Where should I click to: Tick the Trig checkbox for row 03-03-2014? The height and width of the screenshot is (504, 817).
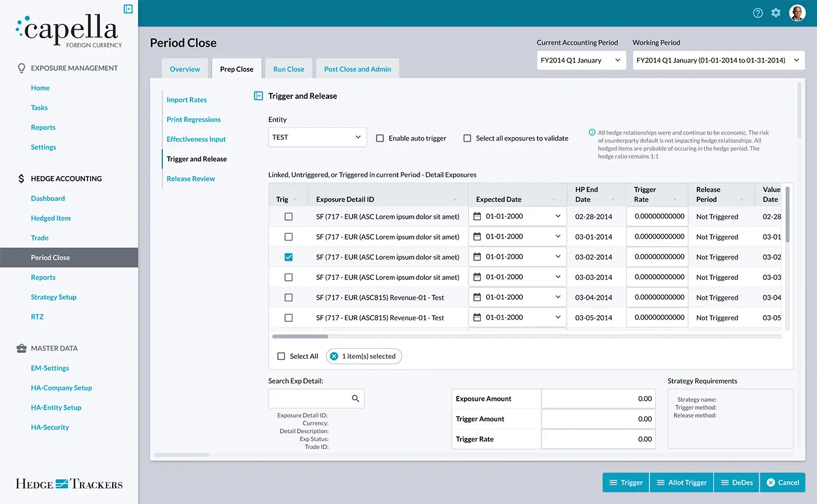click(x=288, y=277)
